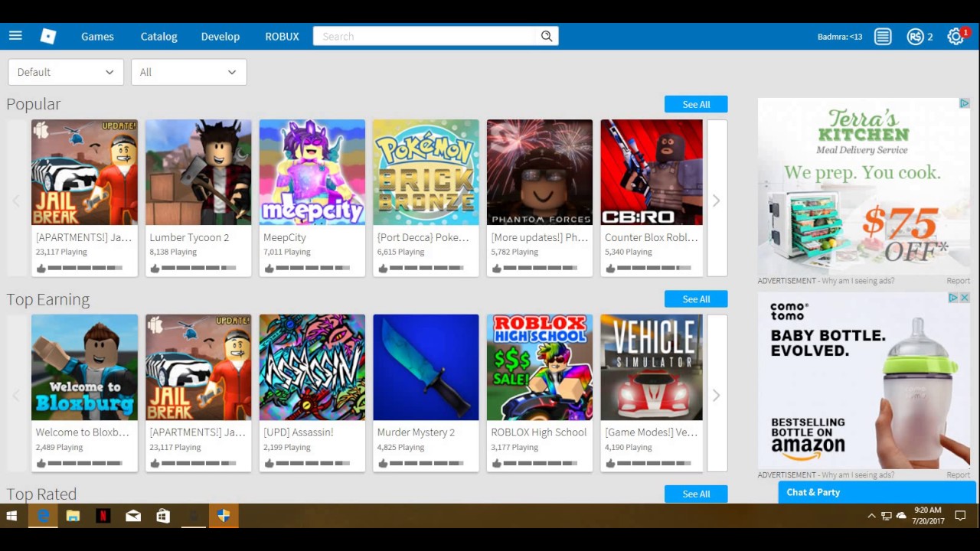Click 'Lumber Tycoon 2' title text
Image resolution: width=980 pixels, height=551 pixels.
pos(189,237)
